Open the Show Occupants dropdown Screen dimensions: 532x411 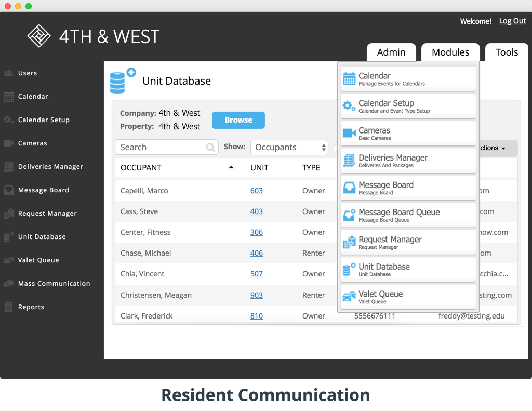pos(289,148)
